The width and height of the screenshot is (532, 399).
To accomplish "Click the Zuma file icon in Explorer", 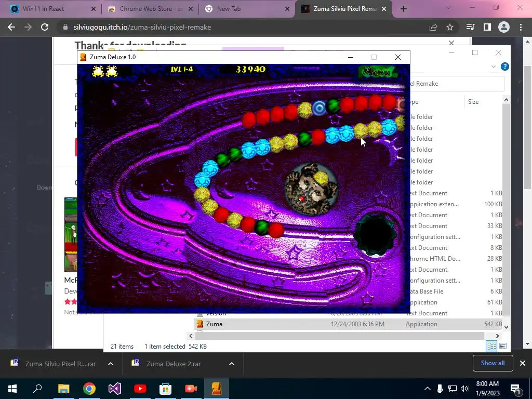I will (200, 324).
